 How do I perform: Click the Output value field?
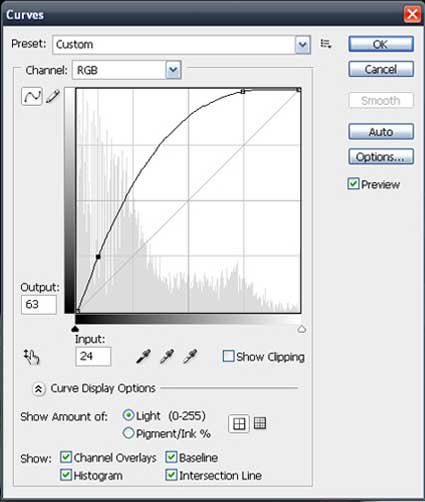[x=39, y=304]
